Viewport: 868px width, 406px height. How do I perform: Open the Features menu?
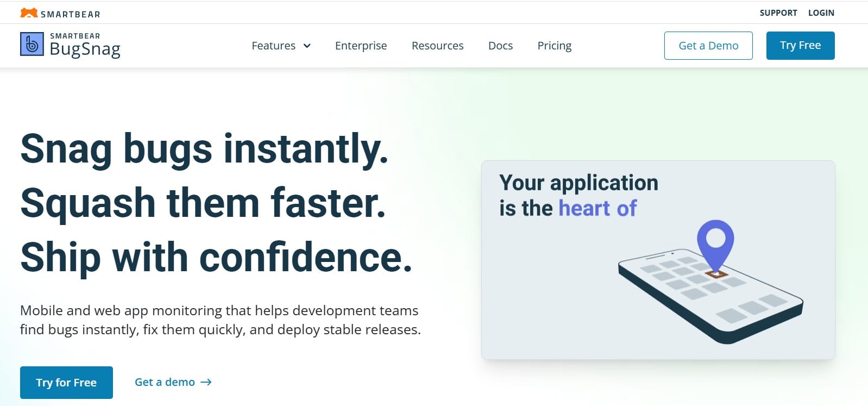(x=274, y=46)
